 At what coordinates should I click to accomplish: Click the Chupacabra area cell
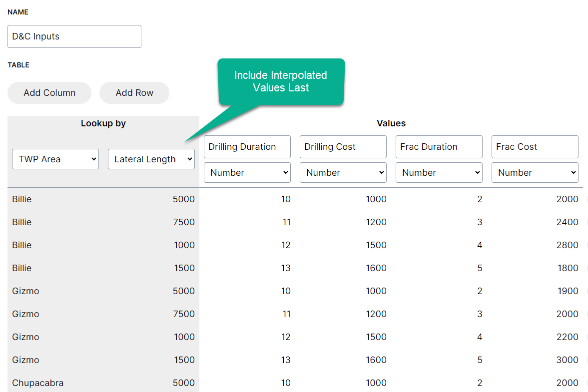(38, 383)
